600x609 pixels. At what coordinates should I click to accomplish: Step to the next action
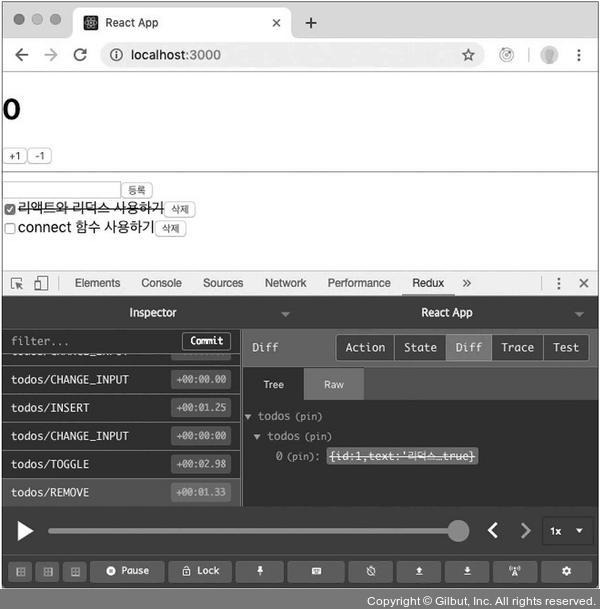click(x=525, y=531)
